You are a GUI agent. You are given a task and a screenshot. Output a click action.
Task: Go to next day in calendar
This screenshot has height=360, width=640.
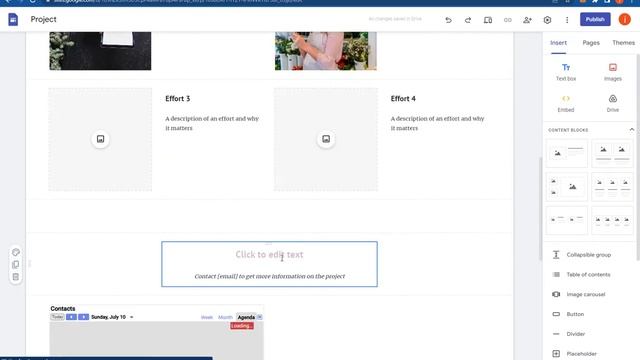click(x=84, y=317)
